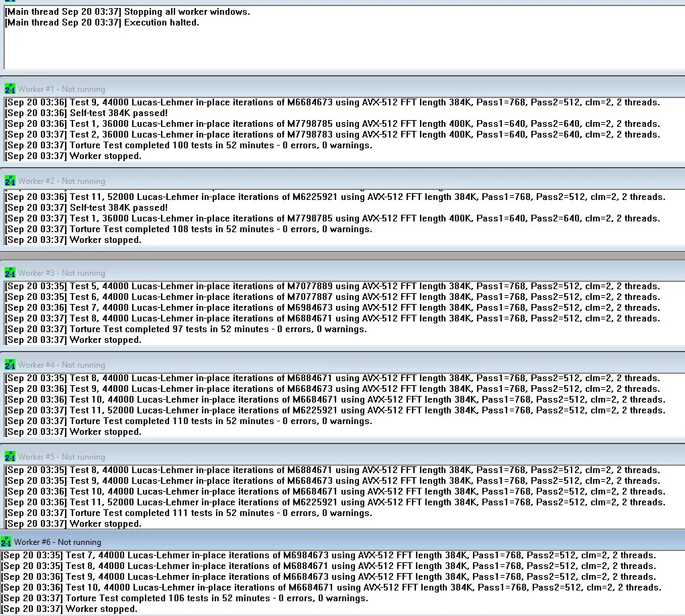This screenshot has height=616, width=685.
Task: Click 'Torture Test completed 108 tests' line
Action: pos(189,229)
